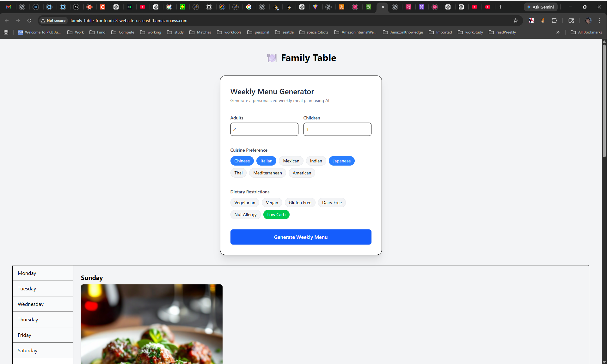Switch to the Friday menu tab
The width and height of the screenshot is (607, 364).
point(43,335)
